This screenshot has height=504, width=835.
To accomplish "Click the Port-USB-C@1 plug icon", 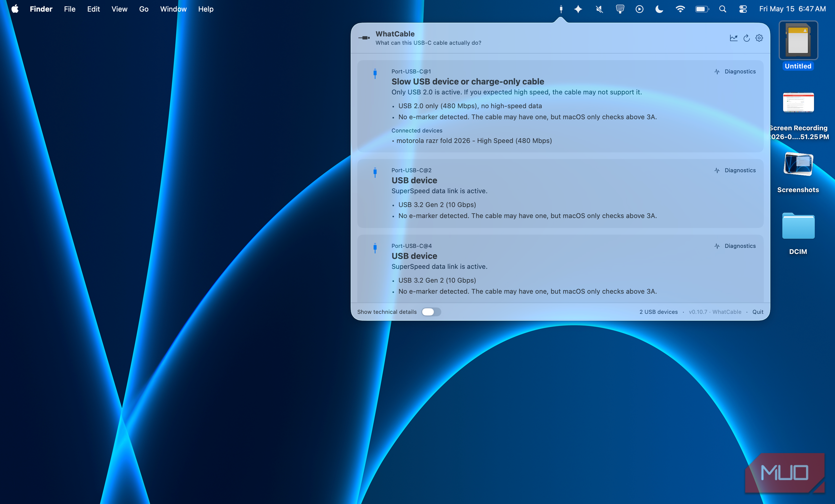I will click(x=375, y=73).
